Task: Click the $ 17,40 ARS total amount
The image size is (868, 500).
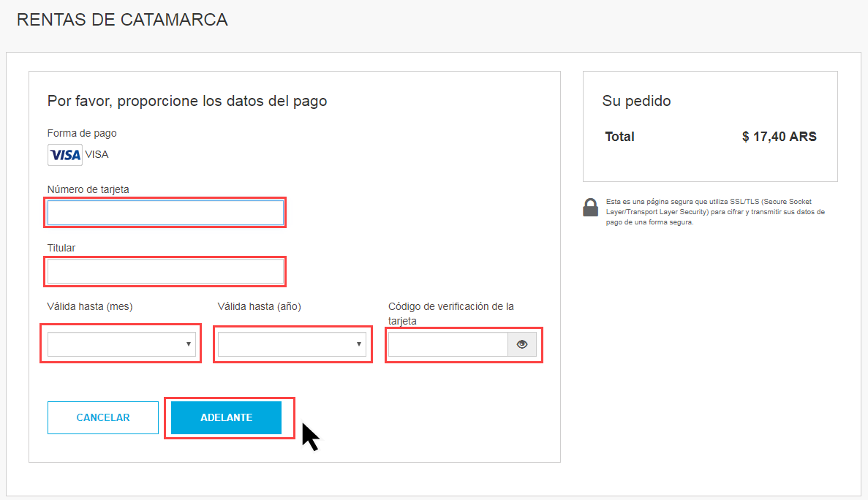Action: 779,137
